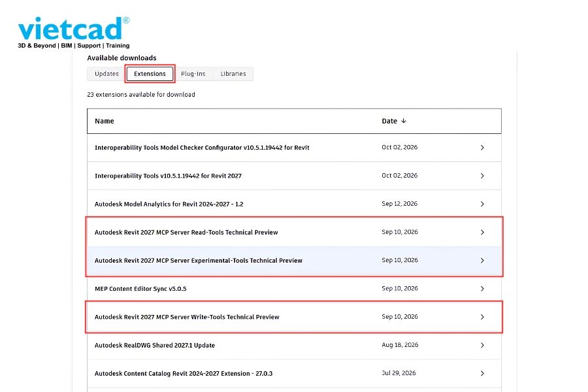The height and width of the screenshot is (392, 588).
Task: Click the Date column header label
Action: [x=389, y=121]
